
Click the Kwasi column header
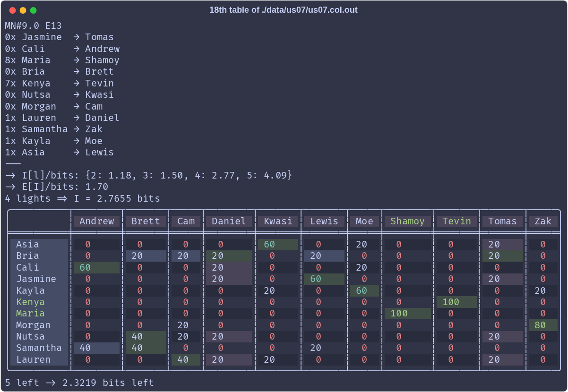[x=278, y=221]
